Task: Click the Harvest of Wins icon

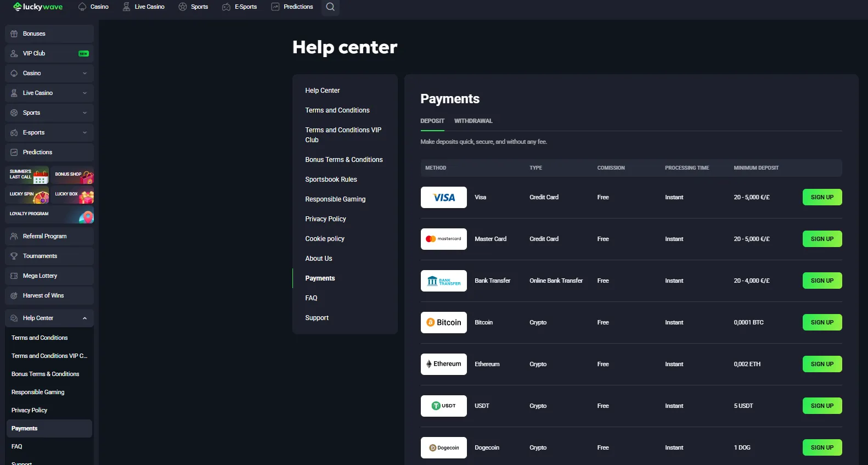Action: (x=14, y=295)
